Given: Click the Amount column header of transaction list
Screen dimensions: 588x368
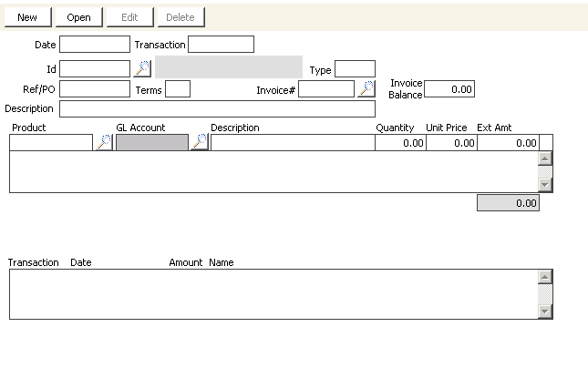Looking at the screenshot, I should pos(186,262).
